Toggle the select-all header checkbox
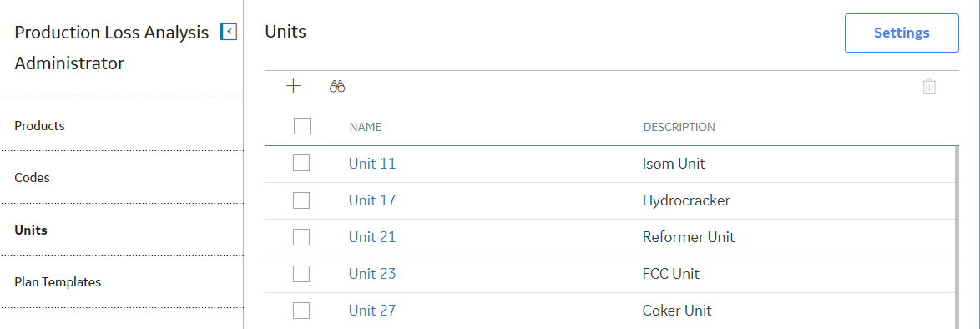The width and height of the screenshot is (980, 329). (302, 126)
